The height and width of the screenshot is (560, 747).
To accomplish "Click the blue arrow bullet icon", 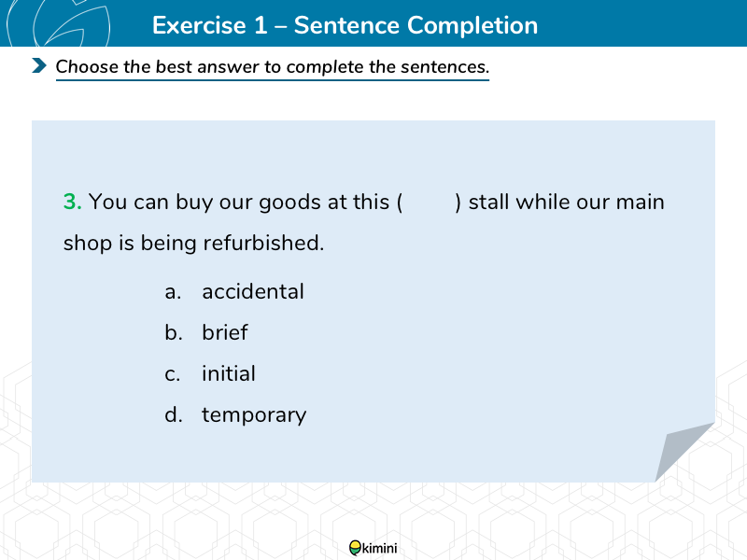I will 39,65.
